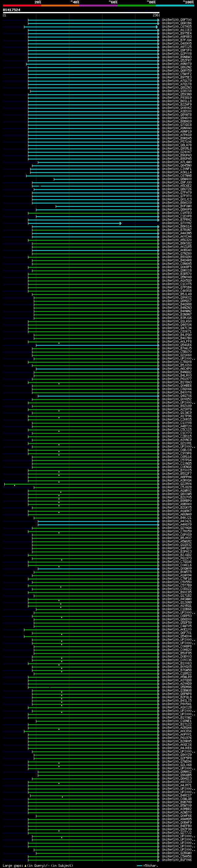
Task: Click the cyan ~100% identity color bar
Action: click(175, 6)
